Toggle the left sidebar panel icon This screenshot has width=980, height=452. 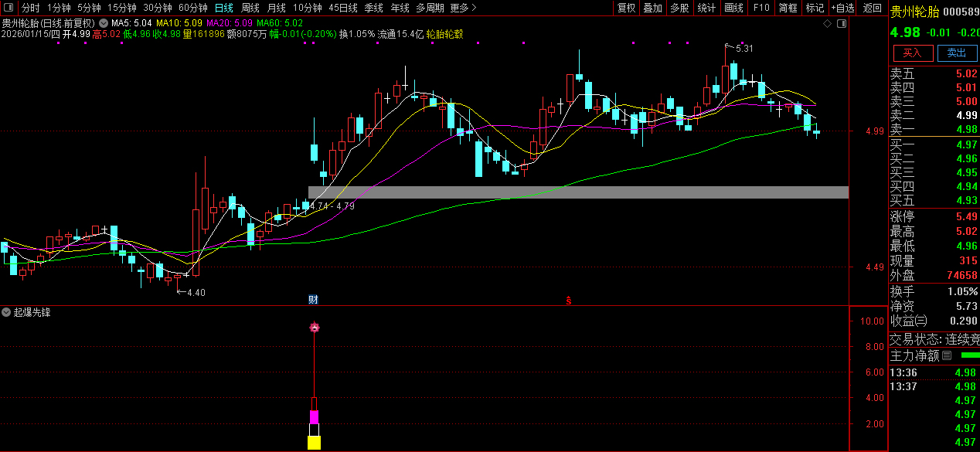(9, 8)
